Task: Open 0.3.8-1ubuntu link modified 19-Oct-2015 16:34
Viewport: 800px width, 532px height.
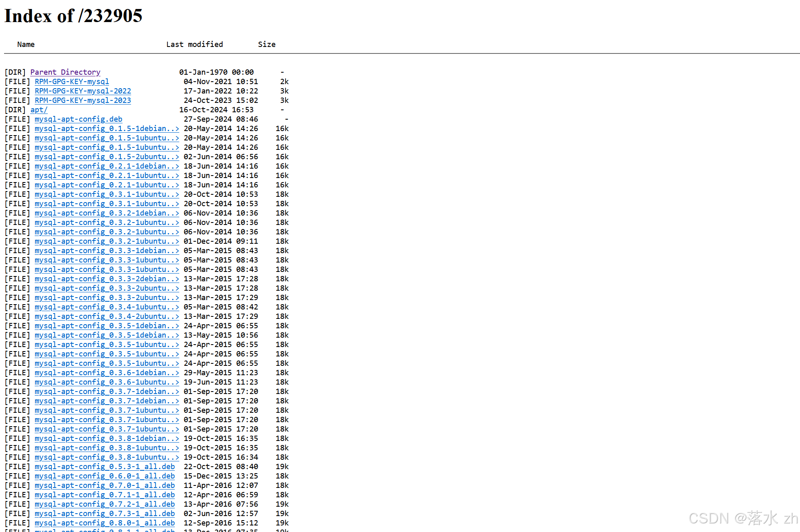Action: (x=107, y=457)
